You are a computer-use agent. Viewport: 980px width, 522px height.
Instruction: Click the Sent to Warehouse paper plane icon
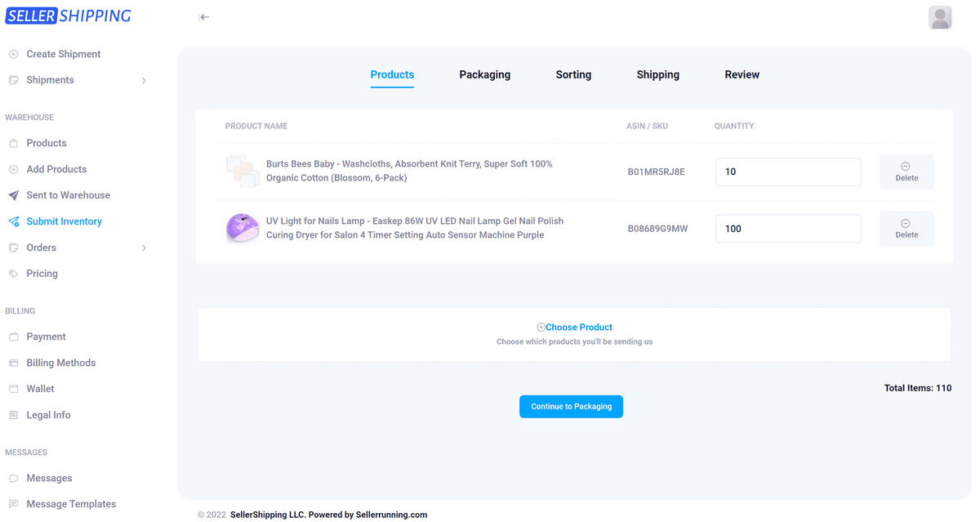[x=13, y=195]
